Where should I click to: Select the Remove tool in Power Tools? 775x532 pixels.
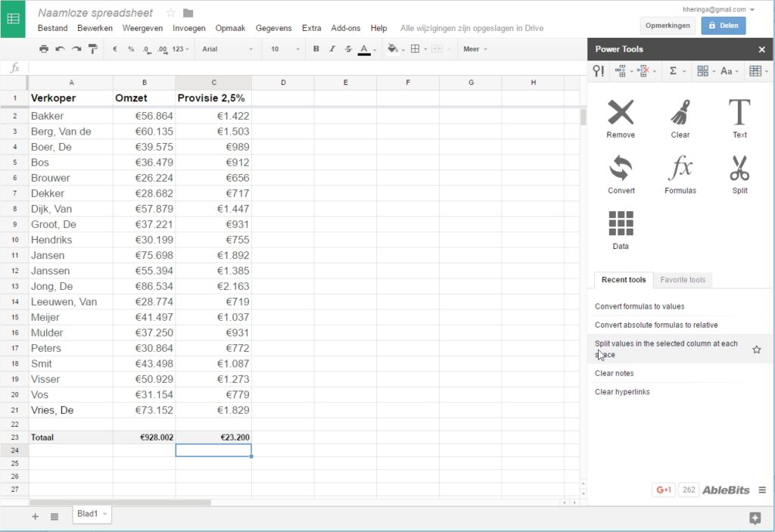[x=621, y=117]
